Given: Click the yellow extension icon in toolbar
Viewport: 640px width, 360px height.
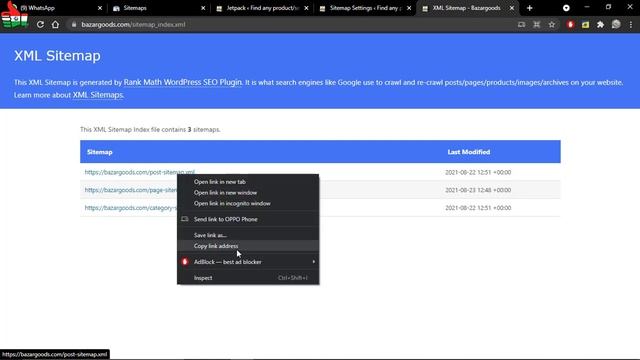Looking at the screenshot, I should point(585,24).
